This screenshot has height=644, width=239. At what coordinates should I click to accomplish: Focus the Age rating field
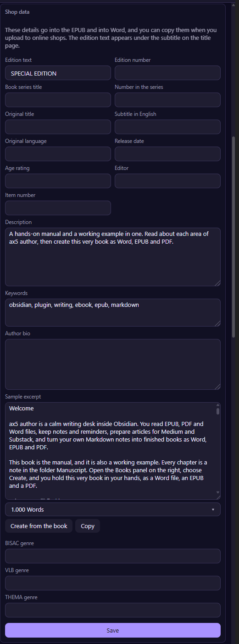click(x=58, y=181)
